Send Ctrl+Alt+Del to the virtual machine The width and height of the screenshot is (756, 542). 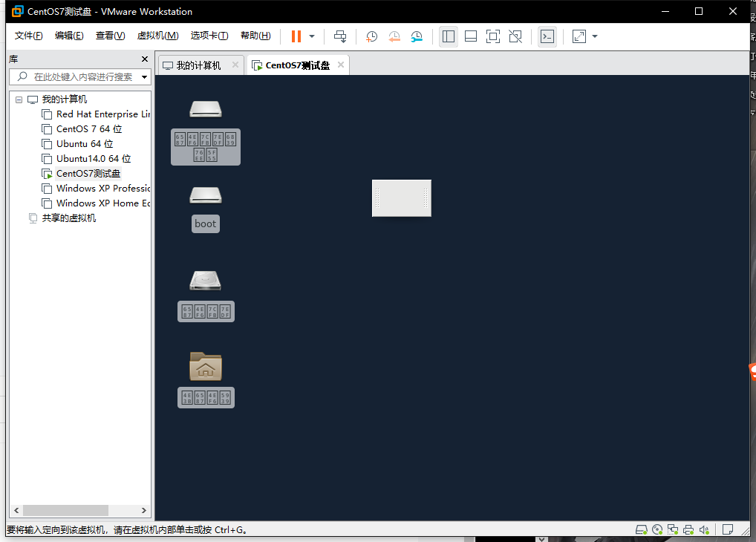coord(340,36)
